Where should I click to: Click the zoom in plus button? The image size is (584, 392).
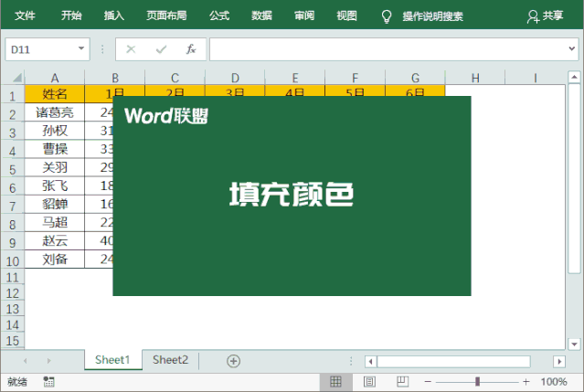tap(526, 382)
